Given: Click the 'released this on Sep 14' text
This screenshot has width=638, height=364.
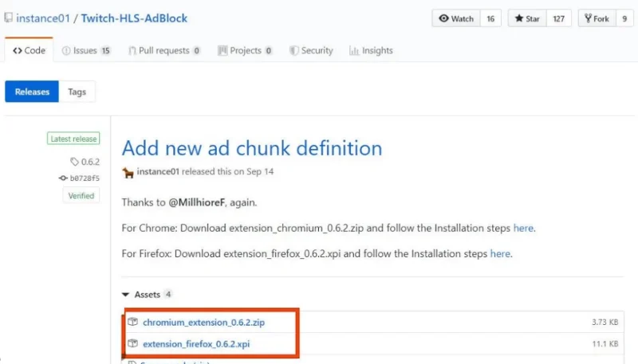Looking at the screenshot, I should tap(227, 171).
